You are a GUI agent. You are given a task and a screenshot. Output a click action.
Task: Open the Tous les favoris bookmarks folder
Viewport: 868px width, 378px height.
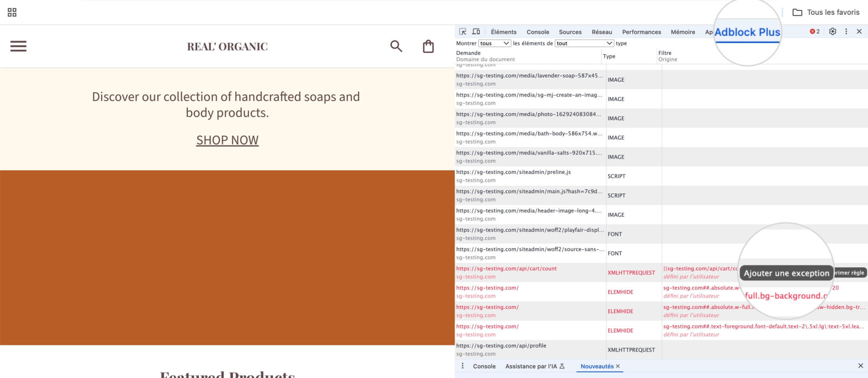click(826, 12)
